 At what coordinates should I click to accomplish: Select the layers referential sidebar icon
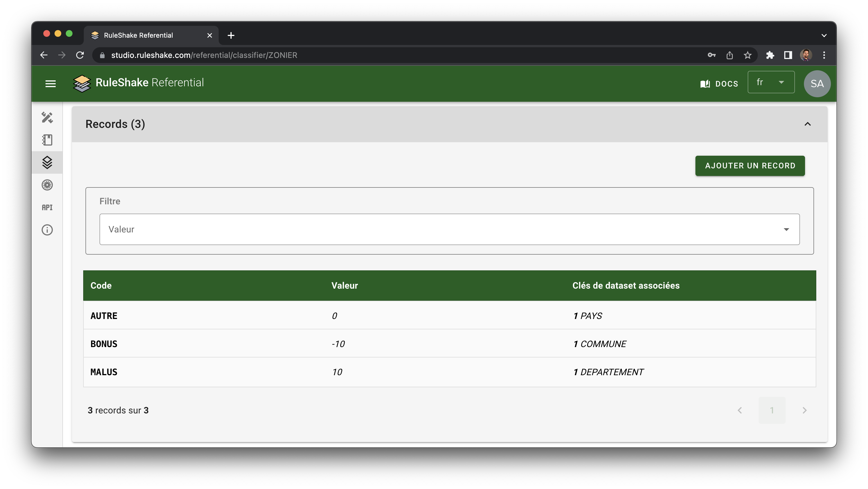pos(47,162)
